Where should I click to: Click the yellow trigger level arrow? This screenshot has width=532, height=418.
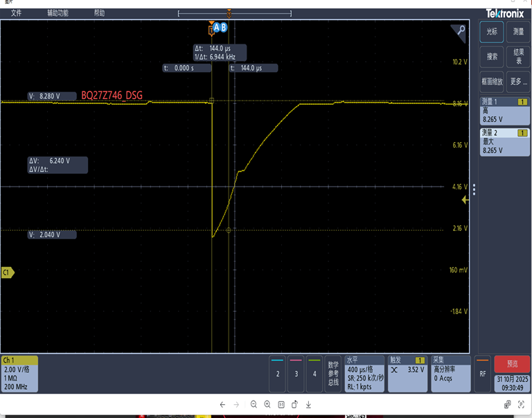pyautogui.click(x=465, y=200)
